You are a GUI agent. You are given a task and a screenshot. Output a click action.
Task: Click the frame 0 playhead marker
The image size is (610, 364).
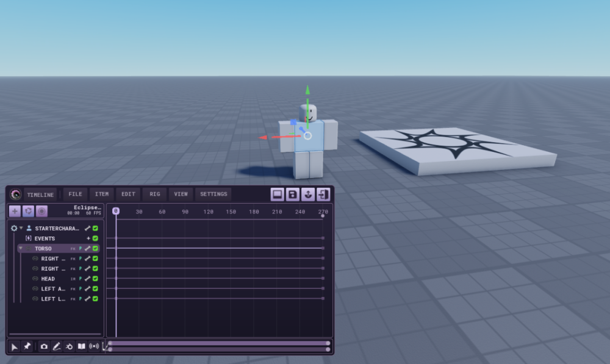(116, 211)
